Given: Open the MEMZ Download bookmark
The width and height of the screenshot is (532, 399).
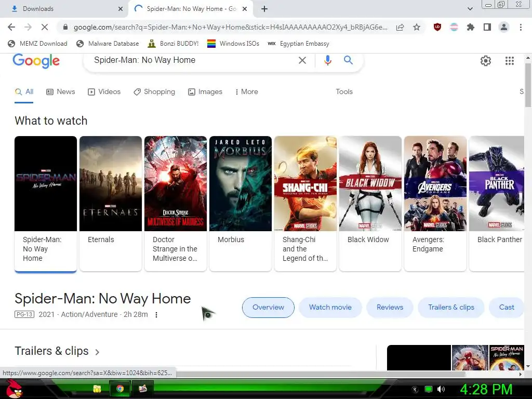Looking at the screenshot, I should [x=37, y=44].
